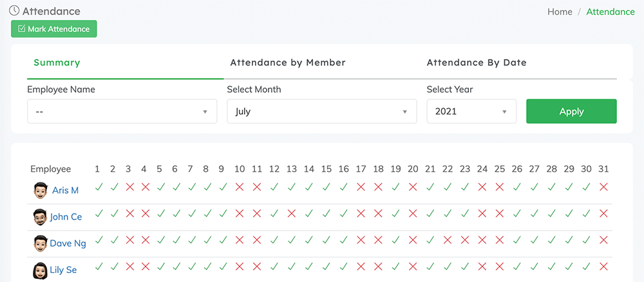Go to Home in the breadcrumb
This screenshot has width=644, height=282.
[x=560, y=12]
